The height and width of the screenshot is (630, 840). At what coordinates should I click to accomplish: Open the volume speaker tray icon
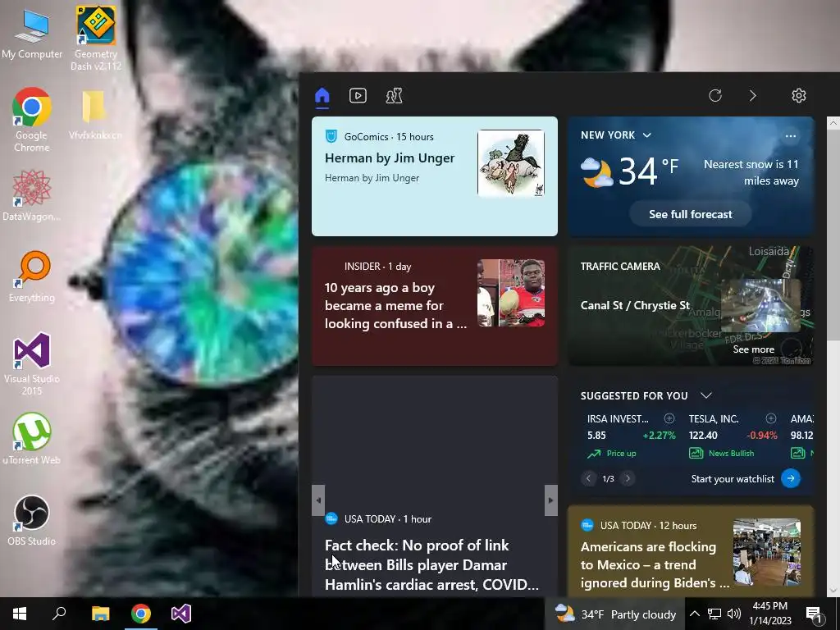(x=734, y=614)
